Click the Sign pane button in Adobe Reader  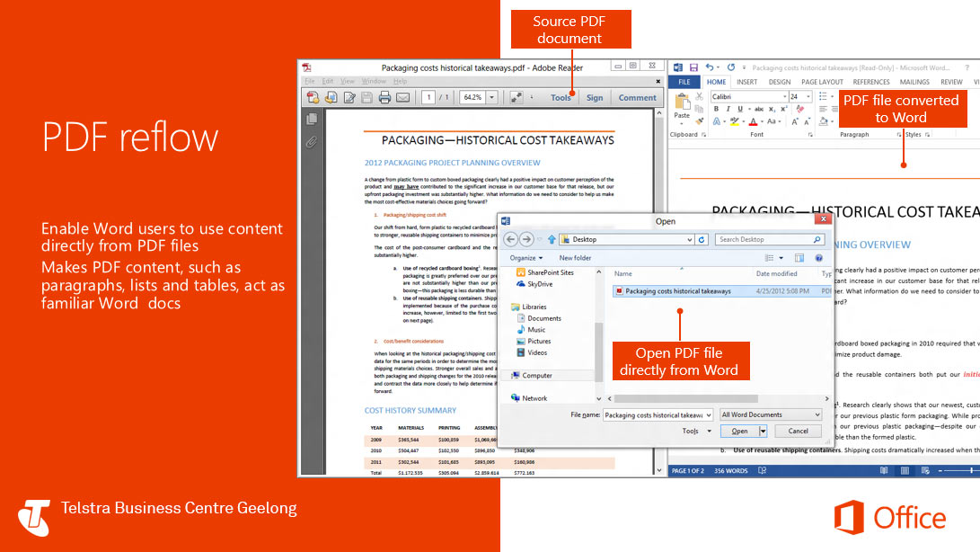coord(595,98)
